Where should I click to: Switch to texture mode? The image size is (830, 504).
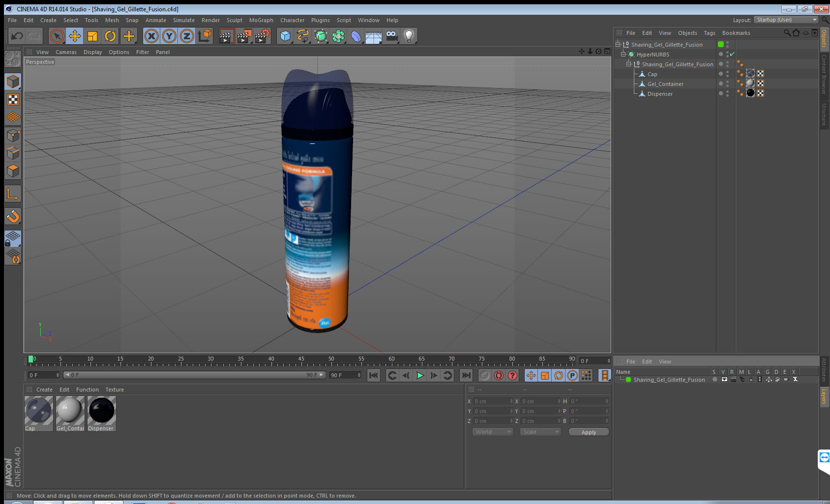click(x=13, y=100)
